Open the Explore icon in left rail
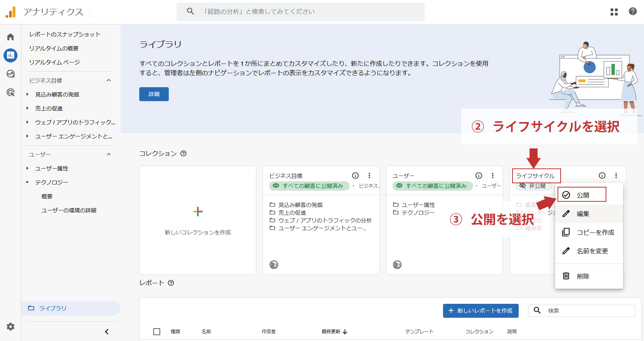The height and width of the screenshot is (341, 644). [x=10, y=74]
